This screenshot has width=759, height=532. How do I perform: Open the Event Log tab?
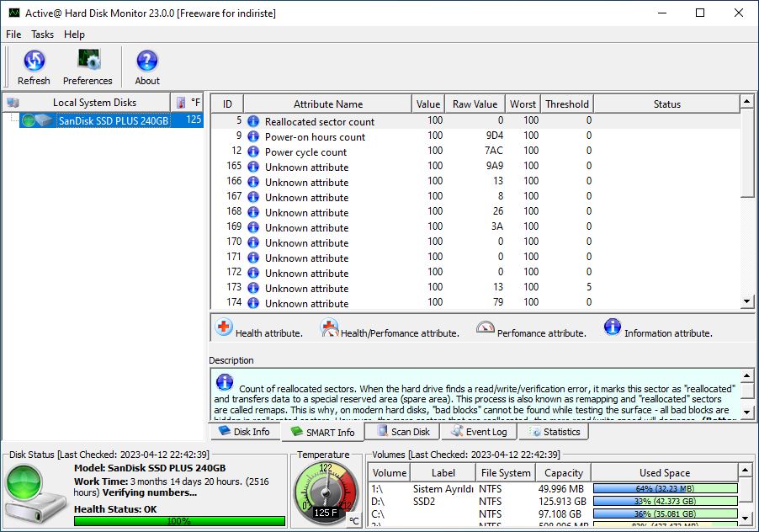click(x=479, y=431)
